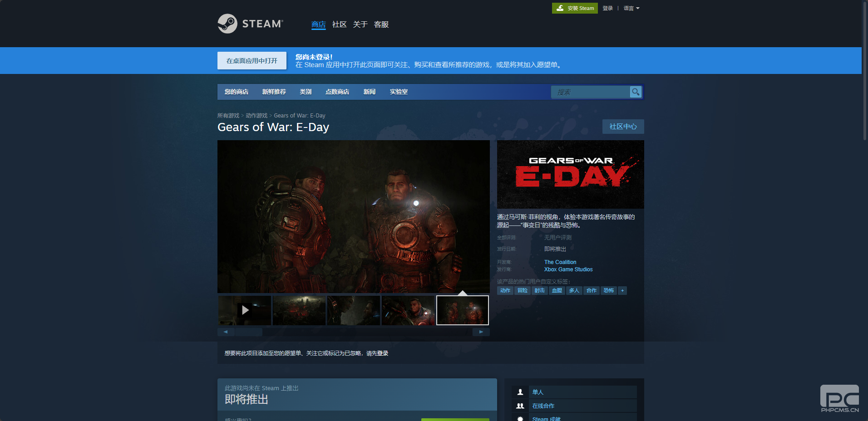
Task: Click the 社区中心 community hub button
Action: pos(623,127)
